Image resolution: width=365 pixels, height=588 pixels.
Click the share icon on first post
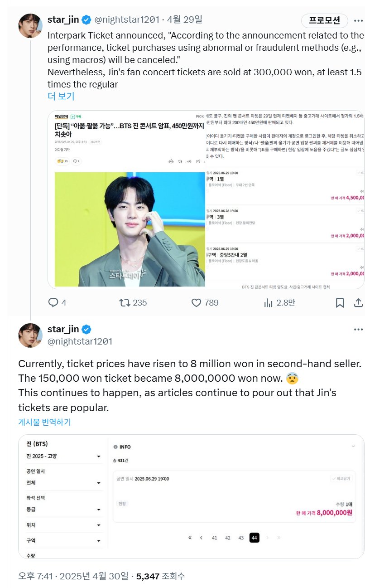358,302
